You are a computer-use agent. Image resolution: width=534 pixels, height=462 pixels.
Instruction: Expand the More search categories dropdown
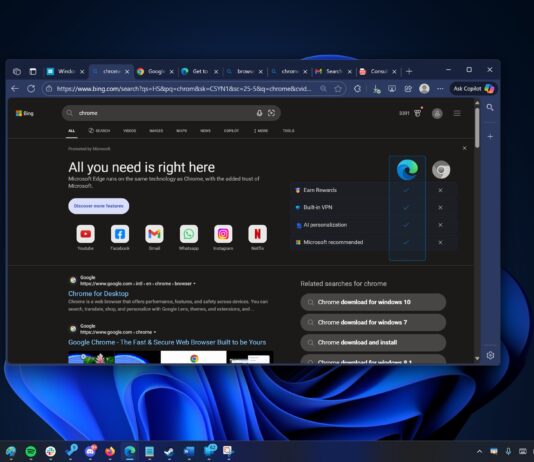pyautogui.click(x=261, y=131)
